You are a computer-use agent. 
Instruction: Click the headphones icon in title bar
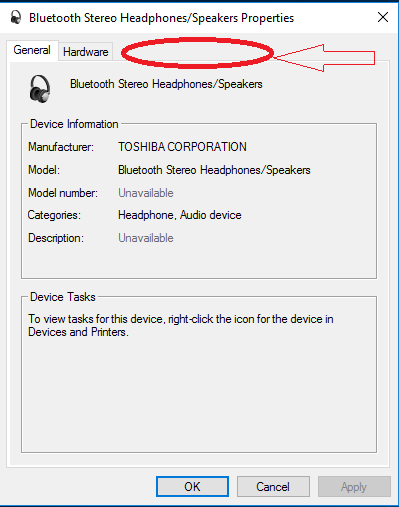pos(16,17)
